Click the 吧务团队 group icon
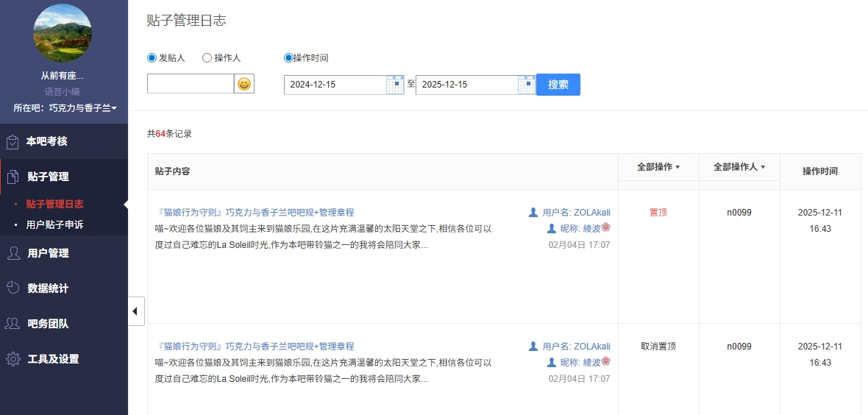 click(x=13, y=324)
